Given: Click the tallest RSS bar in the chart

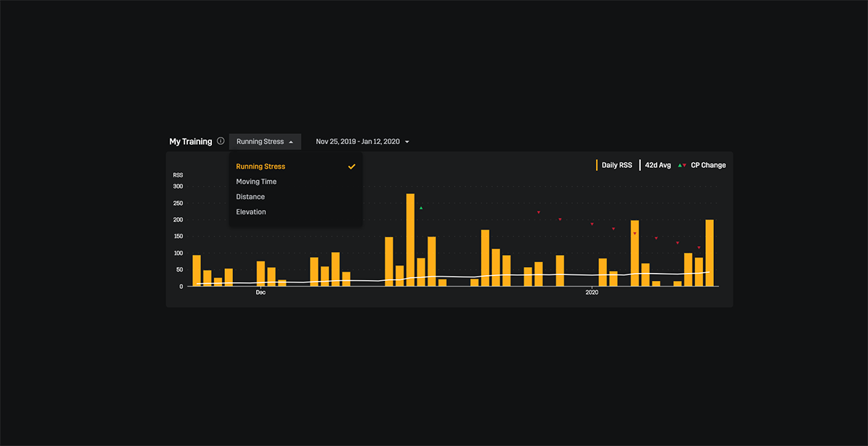Looking at the screenshot, I should click(410, 240).
